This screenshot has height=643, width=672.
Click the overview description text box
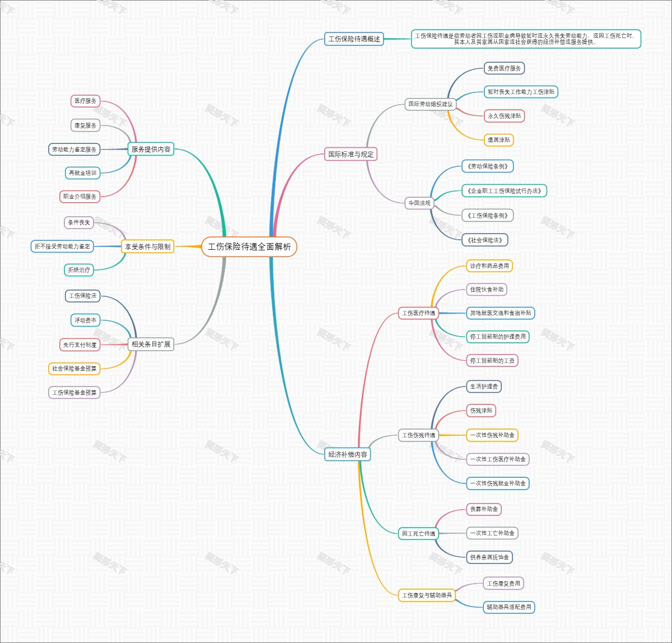click(x=526, y=39)
